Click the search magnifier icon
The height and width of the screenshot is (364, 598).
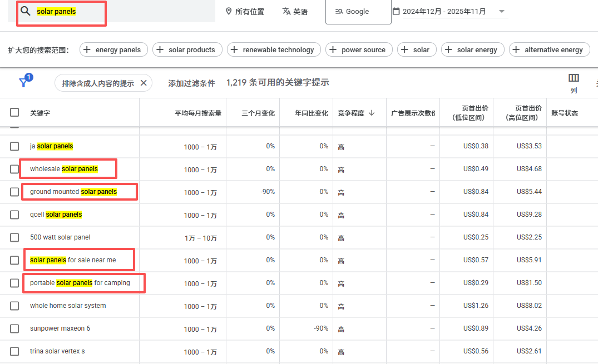pyautogui.click(x=25, y=11)
